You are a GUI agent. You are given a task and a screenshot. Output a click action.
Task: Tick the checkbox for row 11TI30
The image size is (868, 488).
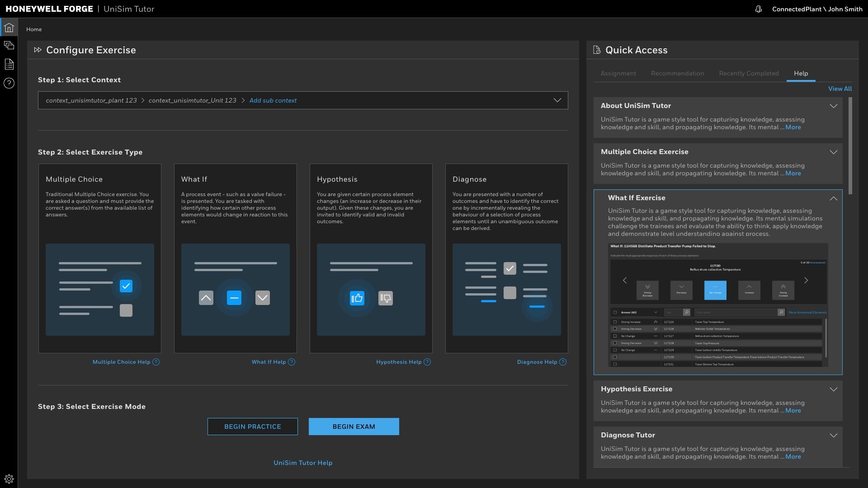(615, 357)
